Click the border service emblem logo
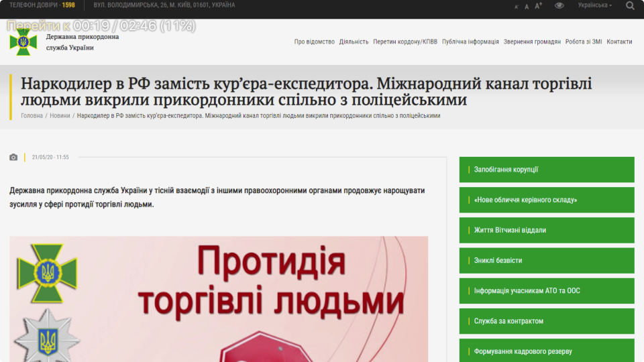The height and width of the screenshot is (362, 644). pyautogui.click(x=23, y=42)
